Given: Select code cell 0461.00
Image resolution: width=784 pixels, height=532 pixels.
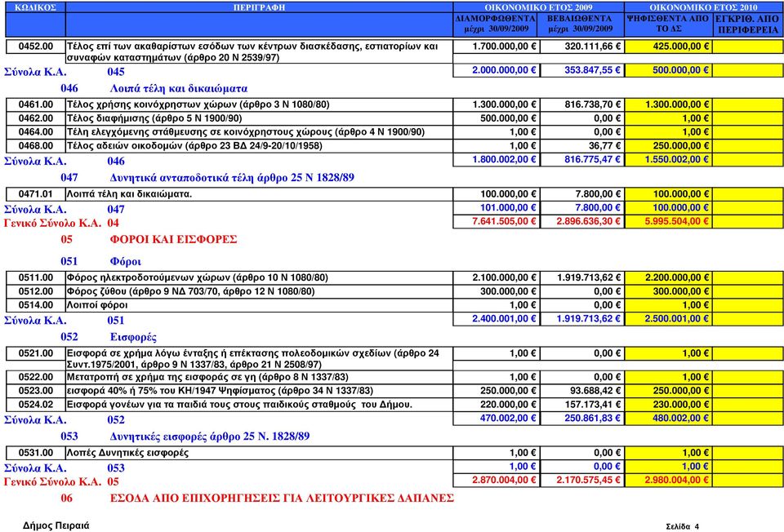Looking at the screenshot, I should click(x=35, y=104).
